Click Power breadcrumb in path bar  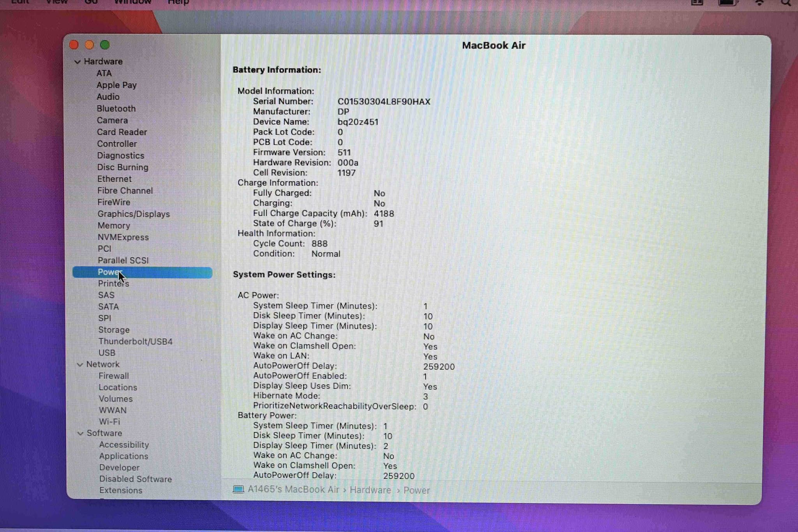tap(417, 490)
